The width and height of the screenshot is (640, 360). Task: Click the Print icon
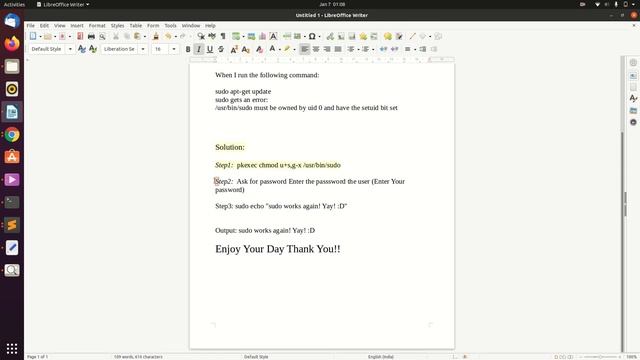click(x=91, y=36)
